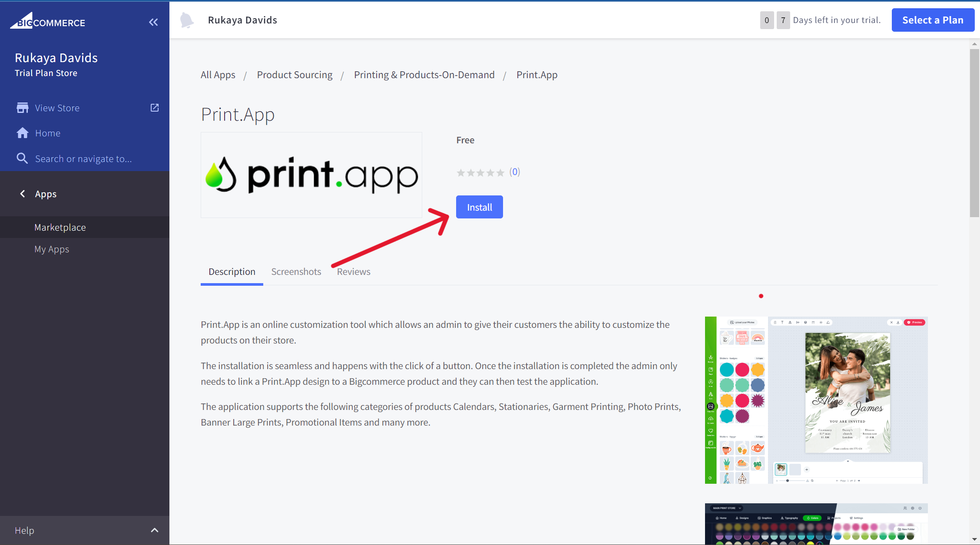This screenshot has width=980, height=545.
Task: Click the Days left in your trial text
Action: (837, 20)
